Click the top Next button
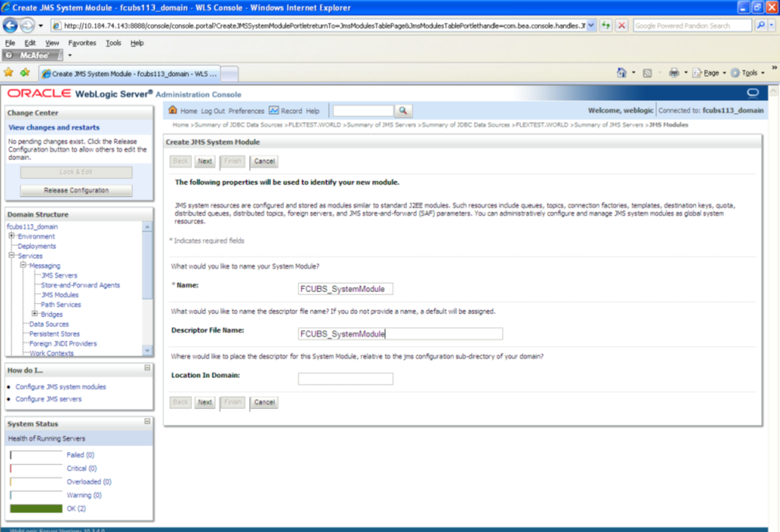Image resolution: width=780 pixels, height=532 pixels. point(204,161)
